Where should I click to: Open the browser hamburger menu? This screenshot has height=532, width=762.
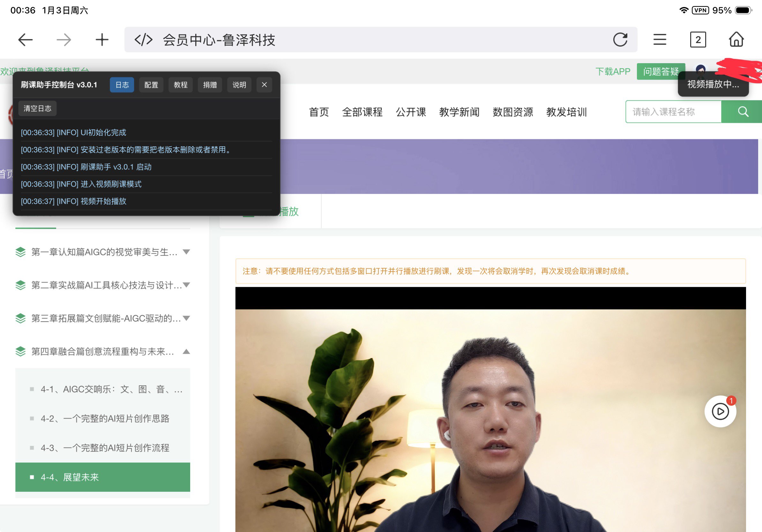(x=660, y=40)
